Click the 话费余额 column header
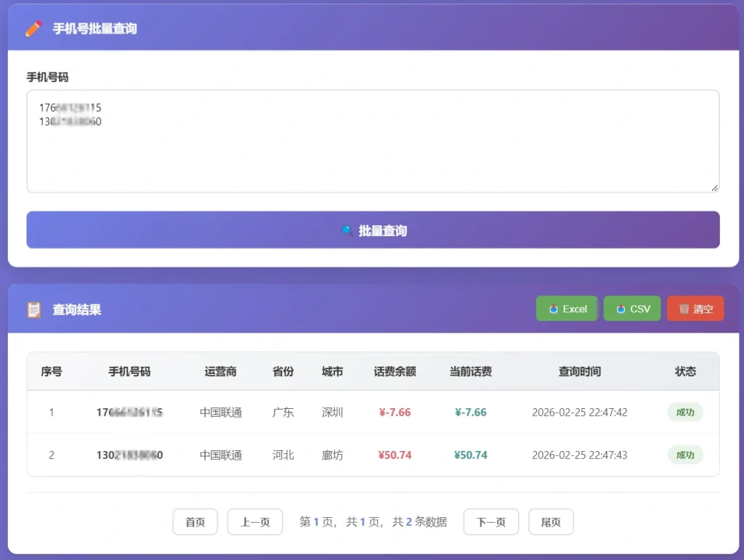The image size is (744, 560). click(395, 371)
